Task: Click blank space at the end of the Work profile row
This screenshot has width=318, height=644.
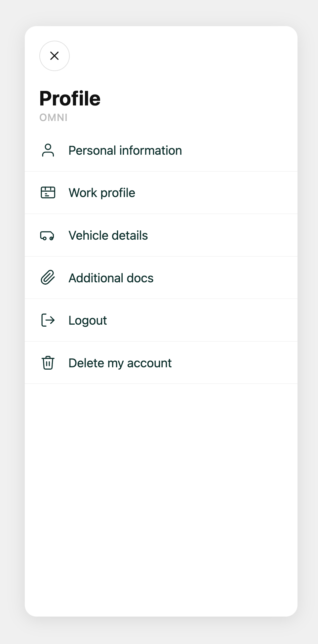Action: pos(231,193)
